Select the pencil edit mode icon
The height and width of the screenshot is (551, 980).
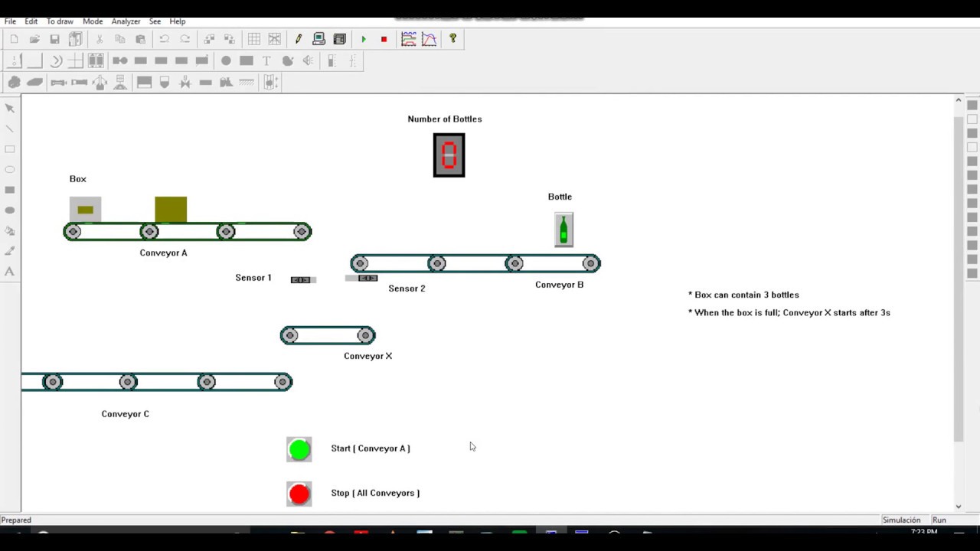click(x=298, y=39)
